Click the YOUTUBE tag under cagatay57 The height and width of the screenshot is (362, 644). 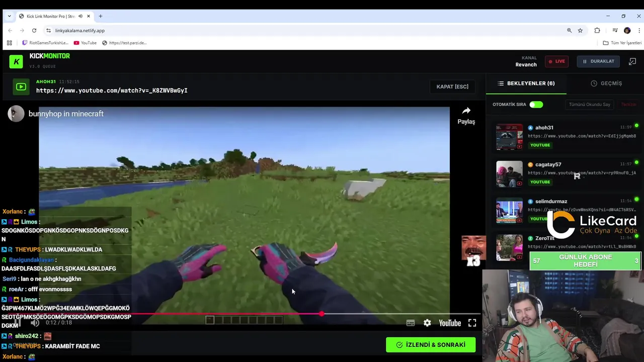point(540,182)
